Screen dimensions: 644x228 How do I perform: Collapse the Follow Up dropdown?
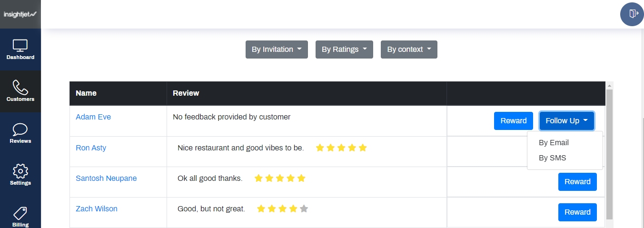[x=566, y=121]
